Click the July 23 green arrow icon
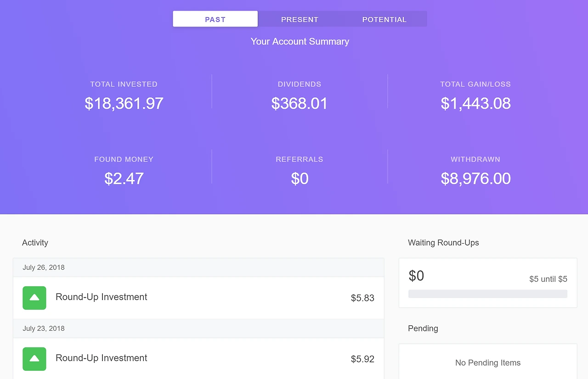 pos(34,359)
